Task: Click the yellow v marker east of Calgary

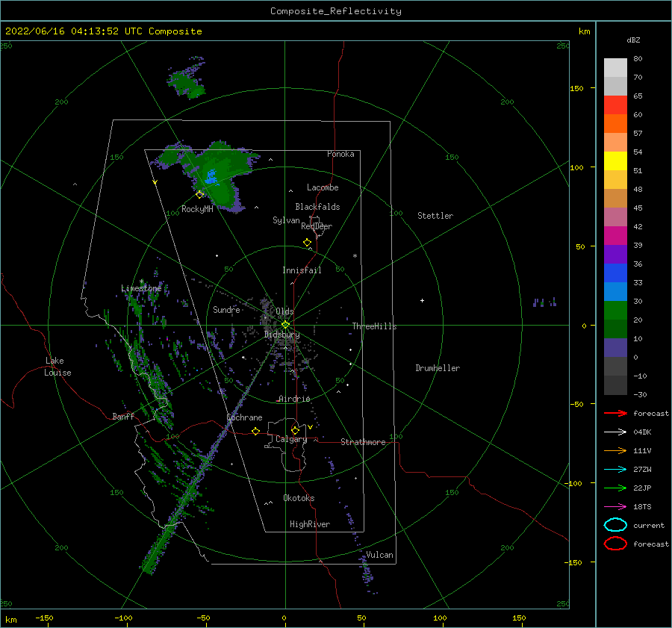Action: pyautogui.click(x=310, y=427)
